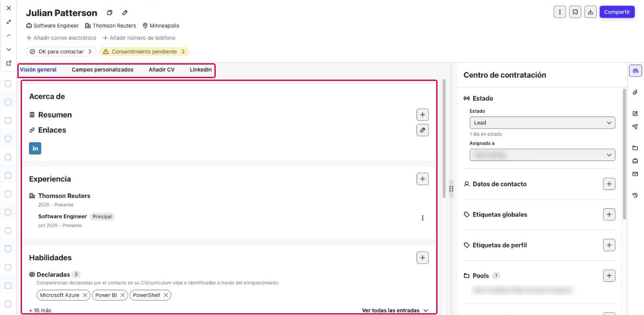
Task: Edit the Enlaces section with pencil button
Action: [423, 130]
